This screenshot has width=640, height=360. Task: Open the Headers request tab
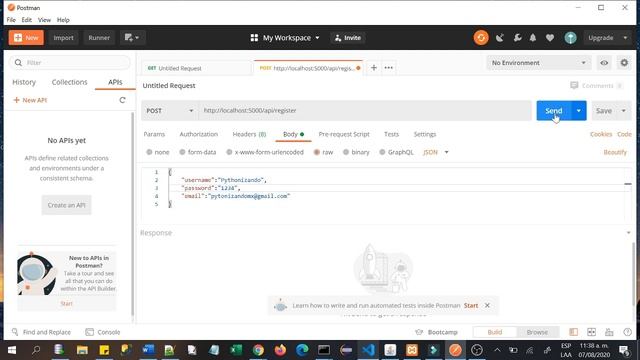[249, 134]
